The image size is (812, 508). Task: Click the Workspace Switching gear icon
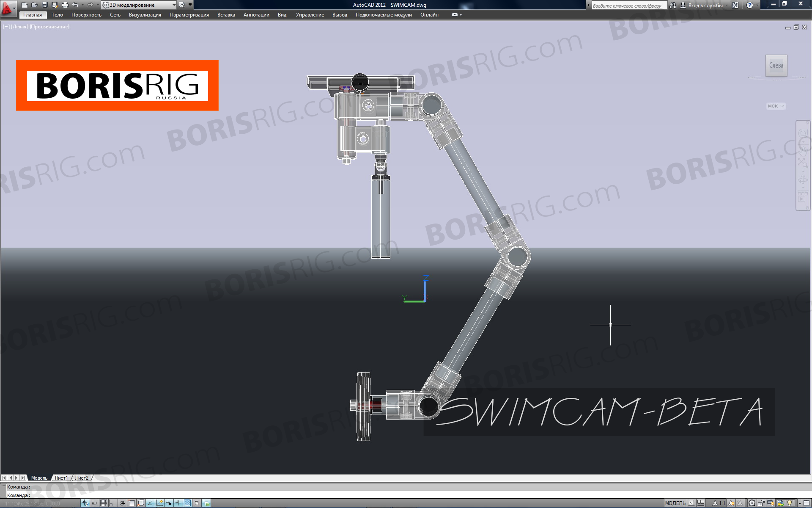[x=752, y=503]
